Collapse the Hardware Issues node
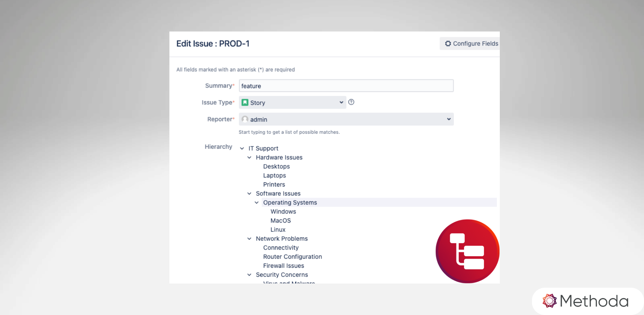644x315 pixels. tap(249, 157)
